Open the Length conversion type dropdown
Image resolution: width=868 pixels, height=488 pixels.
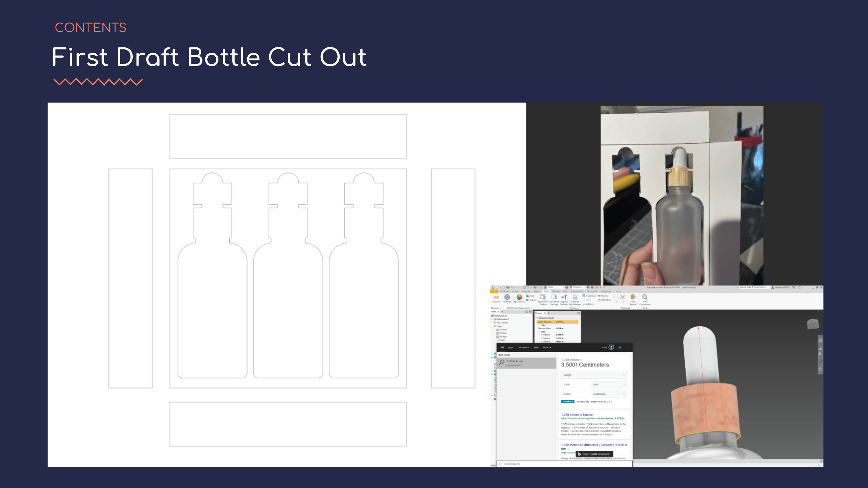coord(594,375)
